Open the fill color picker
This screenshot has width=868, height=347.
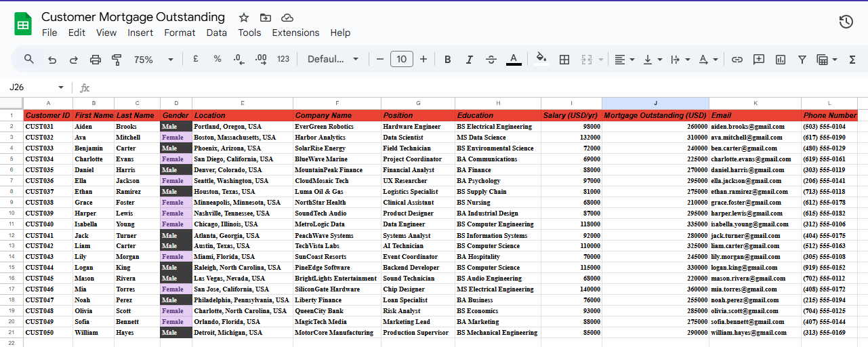[541, 60]
